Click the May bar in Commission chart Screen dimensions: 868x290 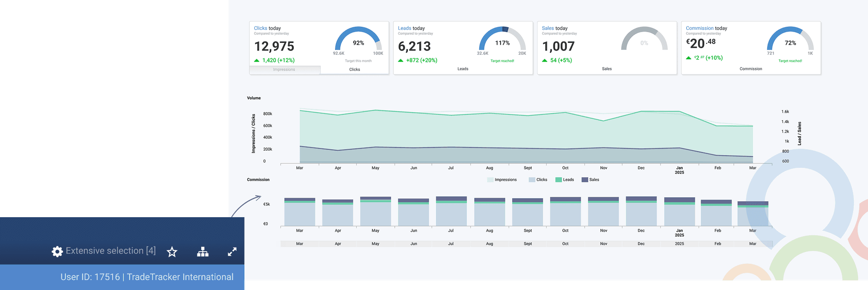[376, 211]
